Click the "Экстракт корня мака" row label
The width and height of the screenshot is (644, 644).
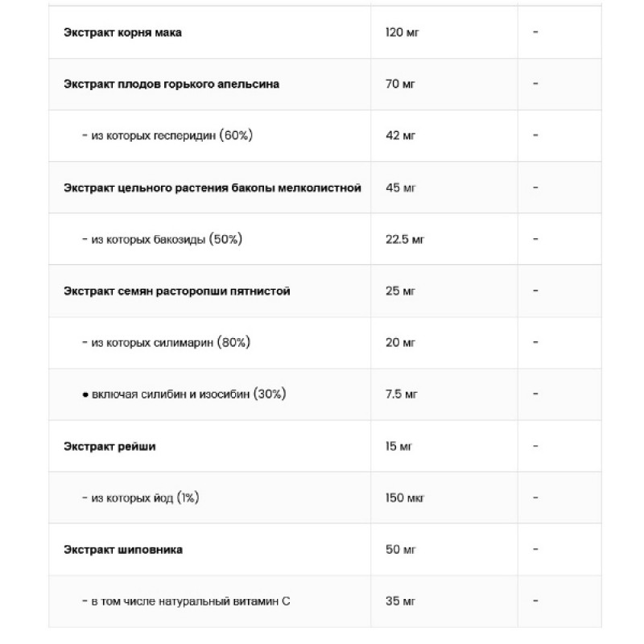pos(122,33)
